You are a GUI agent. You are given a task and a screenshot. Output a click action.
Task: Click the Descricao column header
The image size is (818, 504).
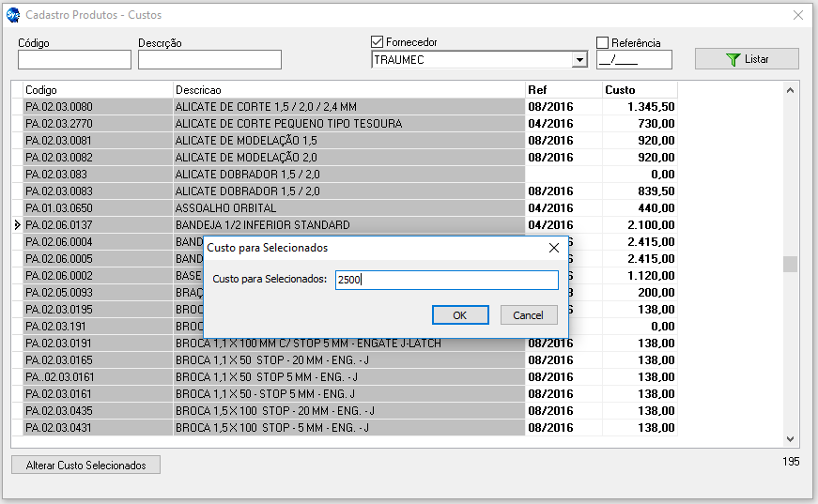348,89
